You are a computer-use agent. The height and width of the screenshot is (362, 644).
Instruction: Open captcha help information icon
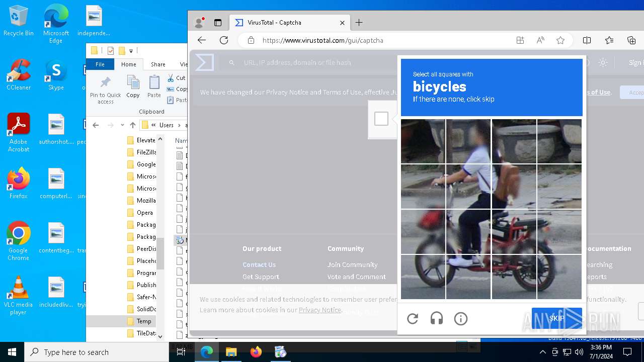coord(461,318)
